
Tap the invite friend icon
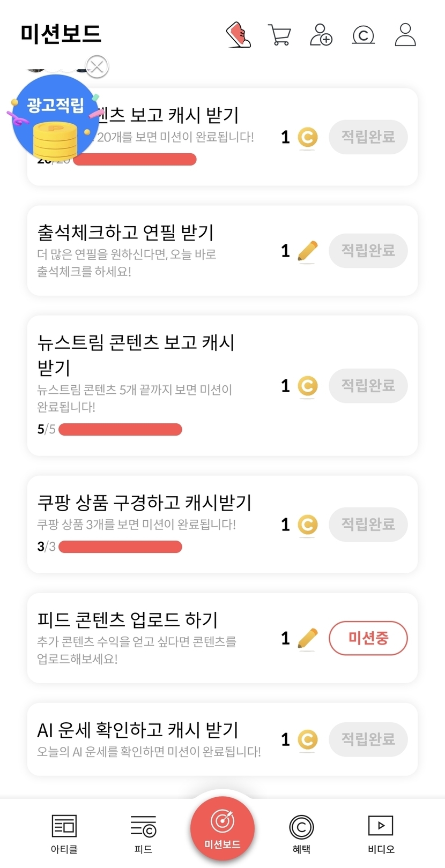pos(321,35)
